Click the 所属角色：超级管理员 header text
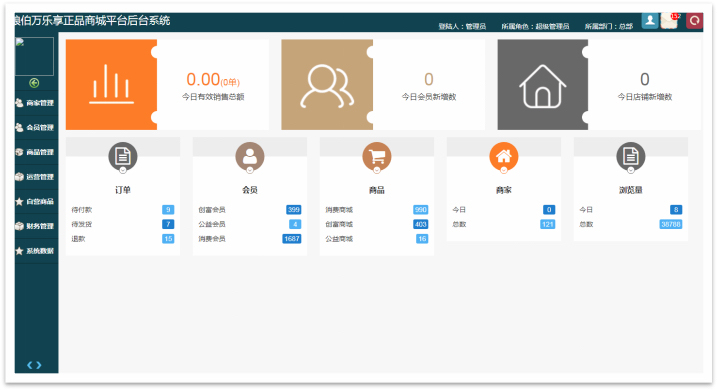717x390 pixels. (535, 27)
